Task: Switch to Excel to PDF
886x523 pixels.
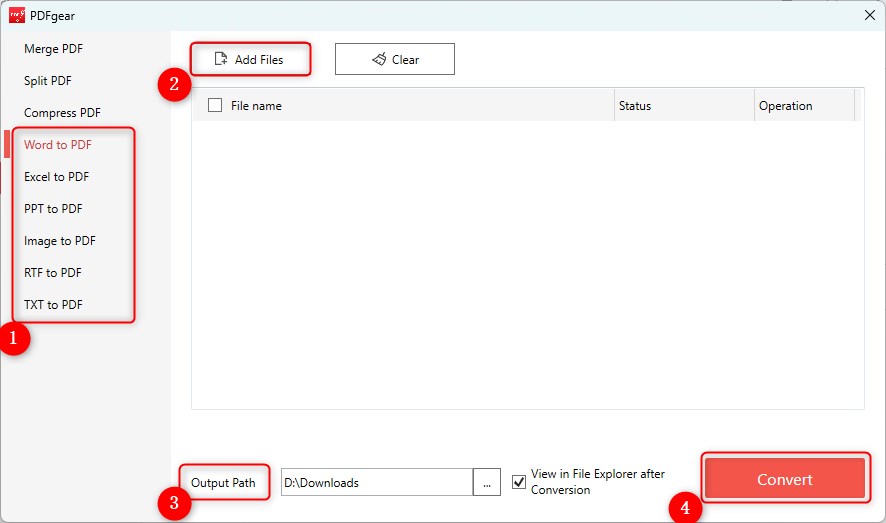Action: point(56,177)
